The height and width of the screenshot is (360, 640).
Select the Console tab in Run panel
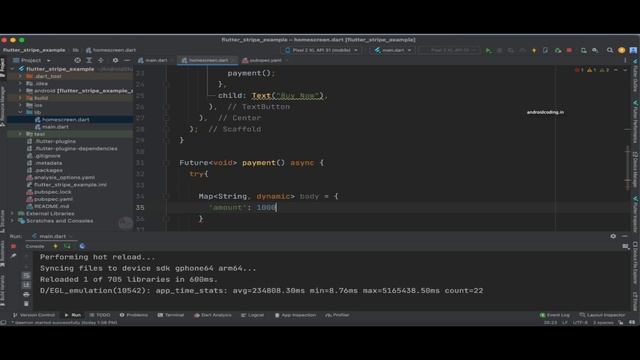pyautogui.click(x=35, y=246)
